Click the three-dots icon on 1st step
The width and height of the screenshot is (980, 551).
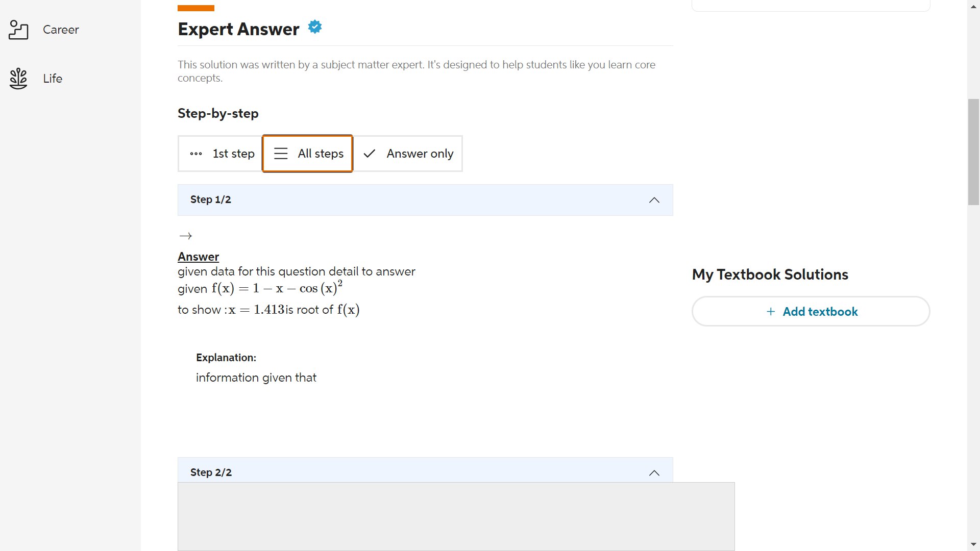196,154
